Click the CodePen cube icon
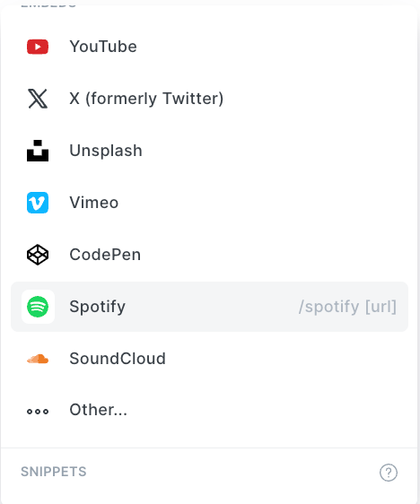 (x=38, y=255)
